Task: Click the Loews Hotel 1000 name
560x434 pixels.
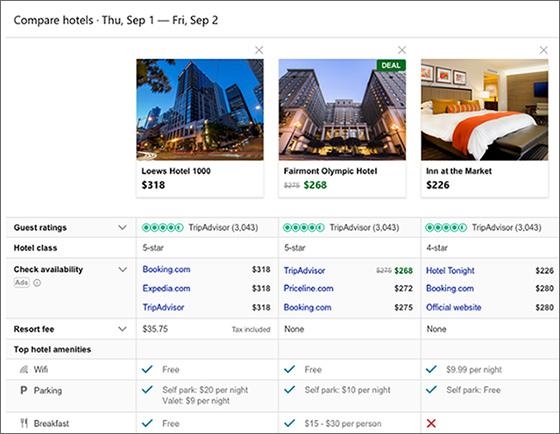Action: pos(176,171)
